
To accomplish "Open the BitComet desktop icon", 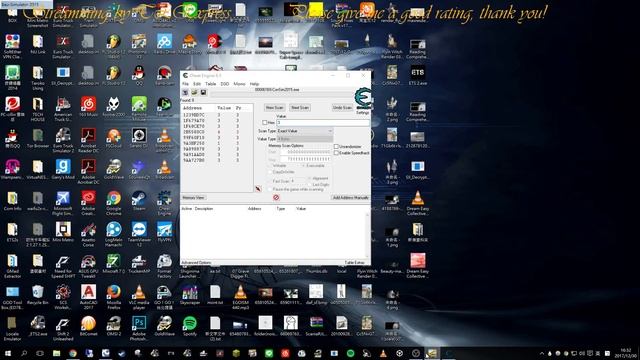I will tap(88, 326).
